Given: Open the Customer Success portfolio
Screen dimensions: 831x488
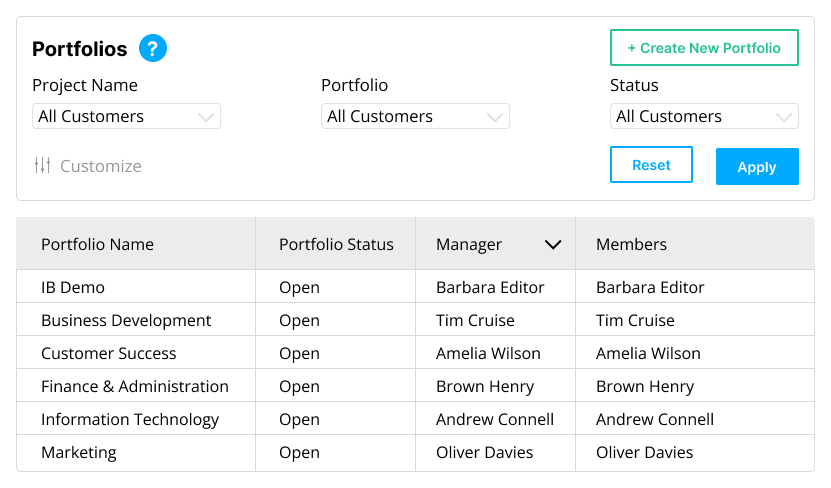Looking at the screenshot, I should click(x=108, y=354).
